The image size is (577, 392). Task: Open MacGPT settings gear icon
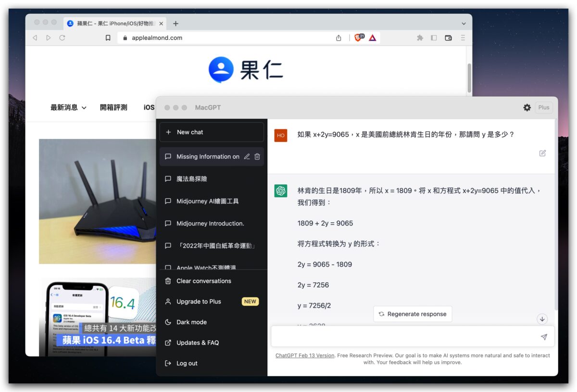527,107
